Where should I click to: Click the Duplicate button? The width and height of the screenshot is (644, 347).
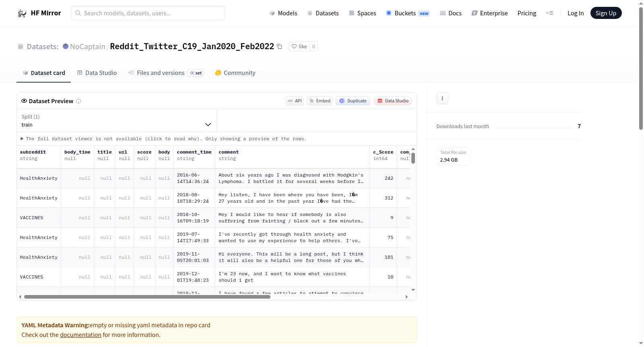pos(353,101)
